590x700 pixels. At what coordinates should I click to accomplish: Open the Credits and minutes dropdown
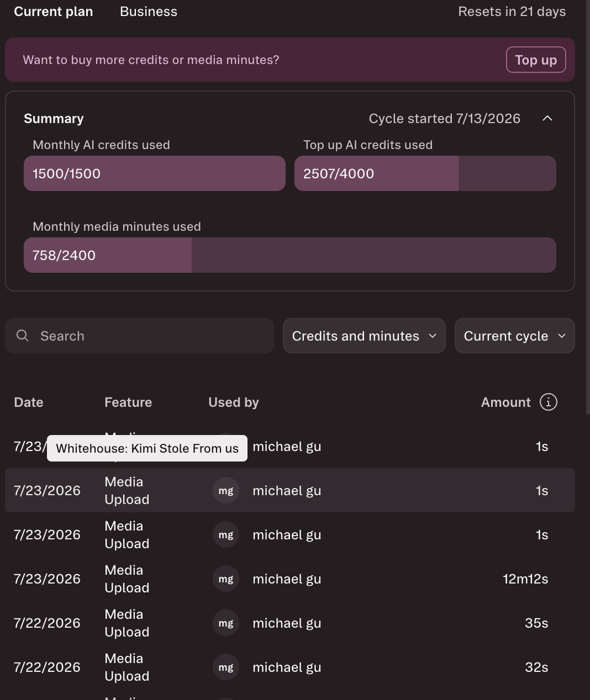tap(364, 336)
